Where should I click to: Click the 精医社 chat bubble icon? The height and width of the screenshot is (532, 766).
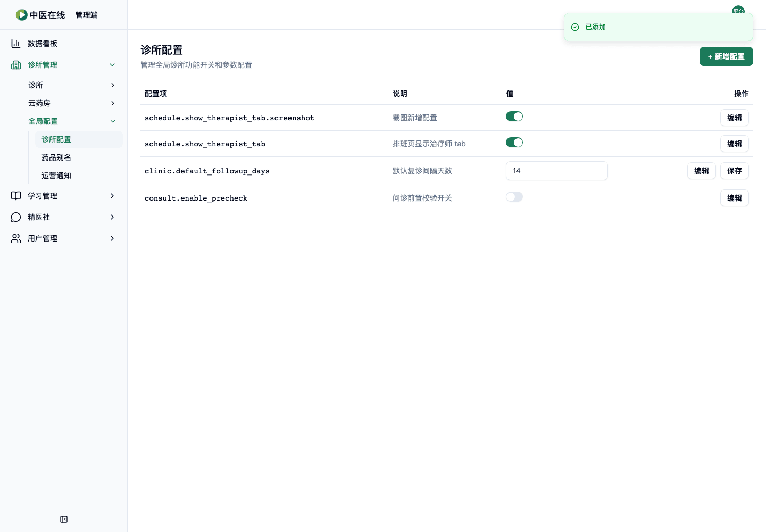pos(16,217)
